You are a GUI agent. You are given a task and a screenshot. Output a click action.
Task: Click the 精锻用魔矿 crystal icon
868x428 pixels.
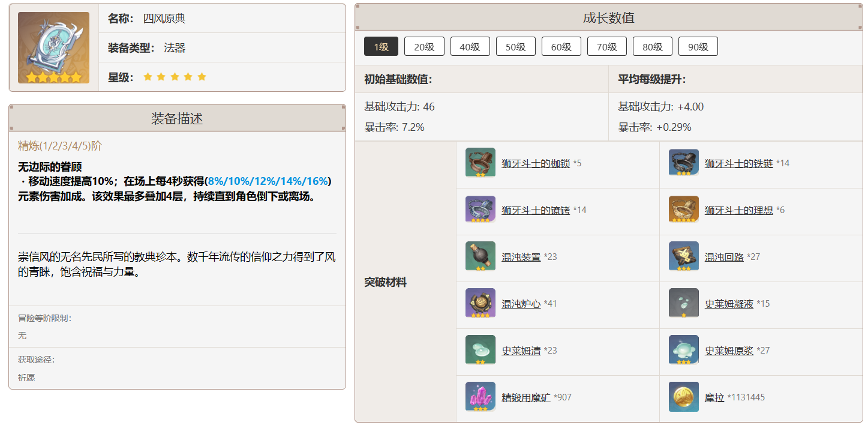click(x=480, y=397)
